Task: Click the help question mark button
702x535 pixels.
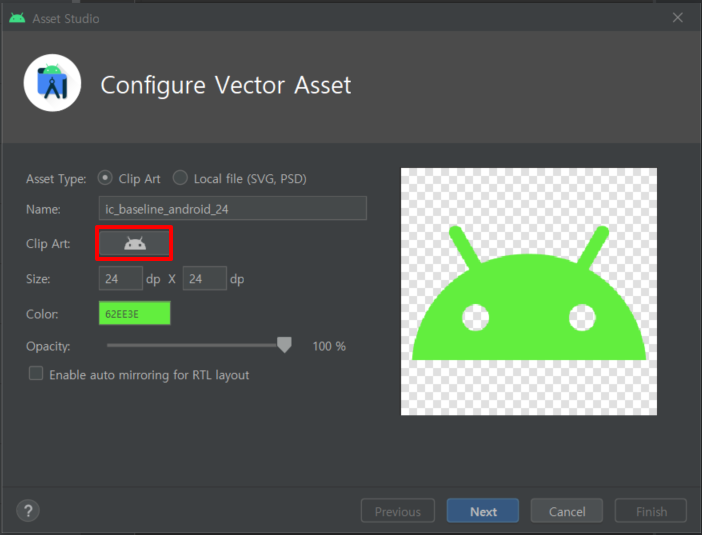Action: (28, 511)
